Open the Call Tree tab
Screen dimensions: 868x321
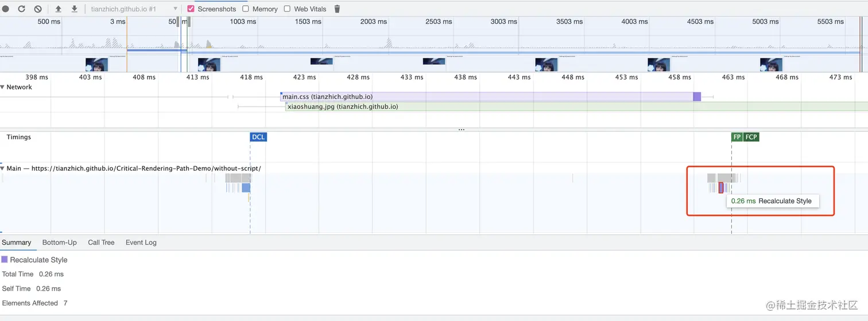pyautogui.click(x=101, y=242)
